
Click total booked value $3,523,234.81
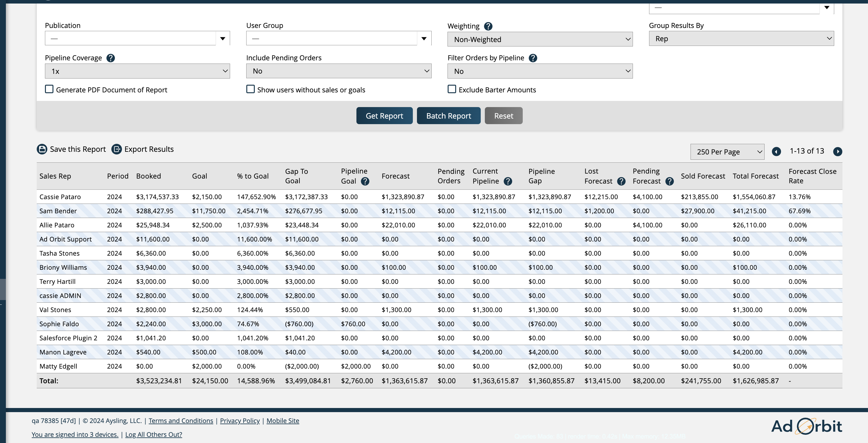tap(159, 381)
